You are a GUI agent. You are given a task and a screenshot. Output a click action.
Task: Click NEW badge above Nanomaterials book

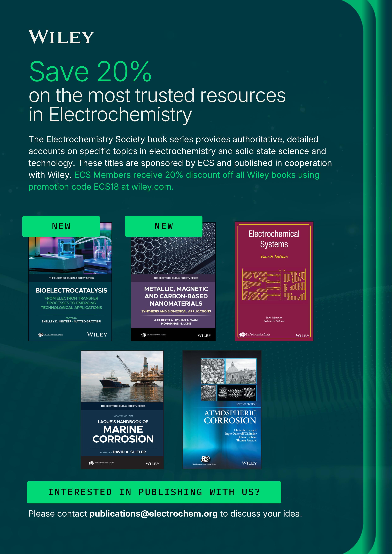pyautogui.click(x=164, y=226)
